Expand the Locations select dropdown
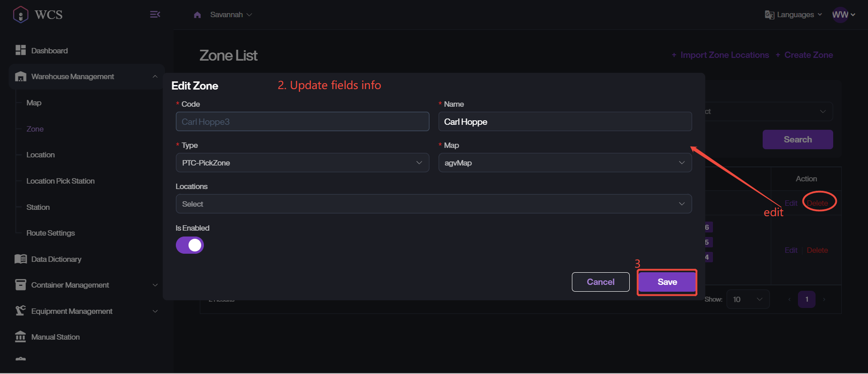This screenshot has height=374, width=868. 434,204
